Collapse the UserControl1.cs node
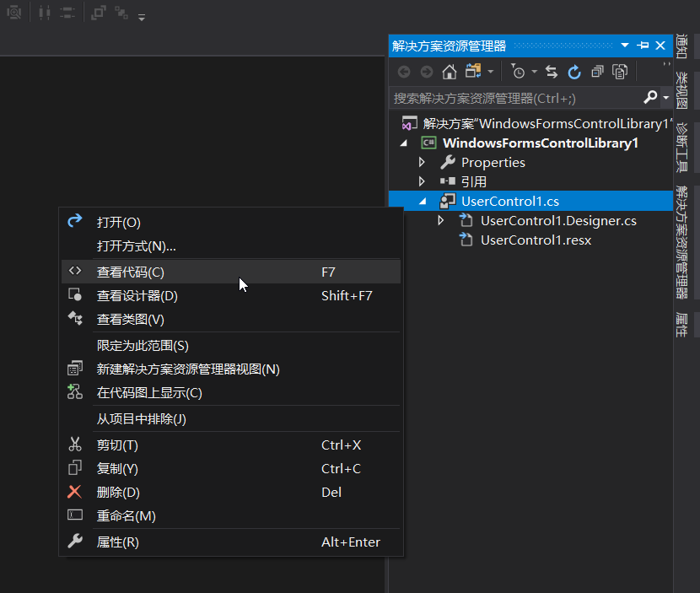The height and width of the screenshot is (593, 700). pyautogui.click(x=423, y=202)
